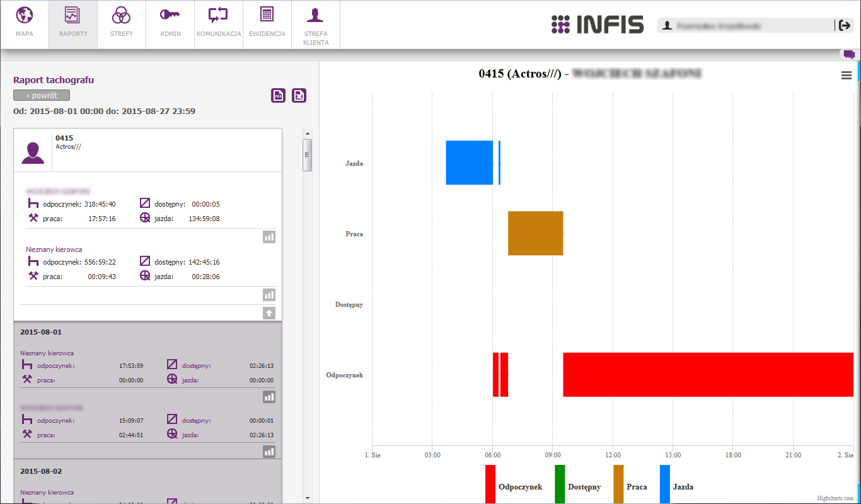Click the large blue Jazda bar
The height and width of the screenshot is (504, 861).
[469, 163]
